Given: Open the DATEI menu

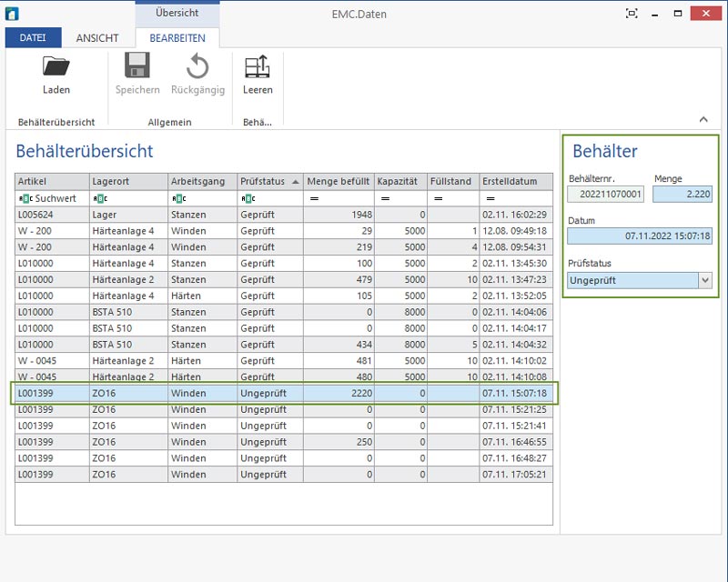Looking at the screenshot, I should point(33,38).
